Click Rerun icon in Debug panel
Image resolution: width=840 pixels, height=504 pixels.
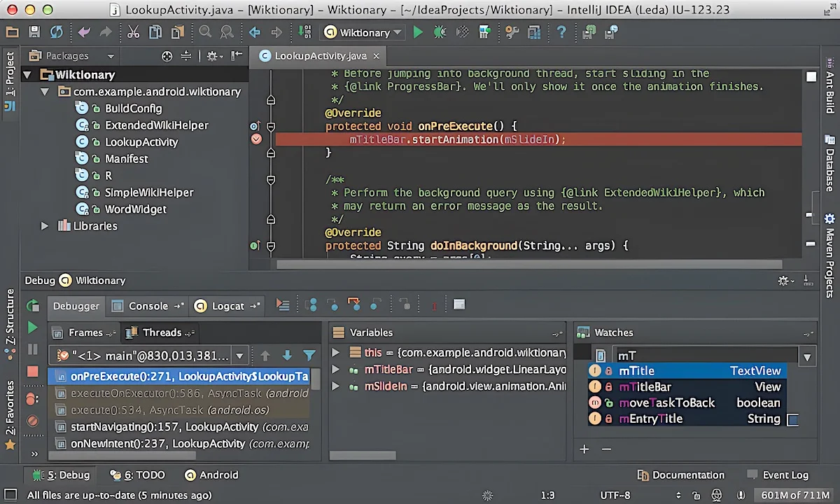pyautogui.click(x=32, y=306)
